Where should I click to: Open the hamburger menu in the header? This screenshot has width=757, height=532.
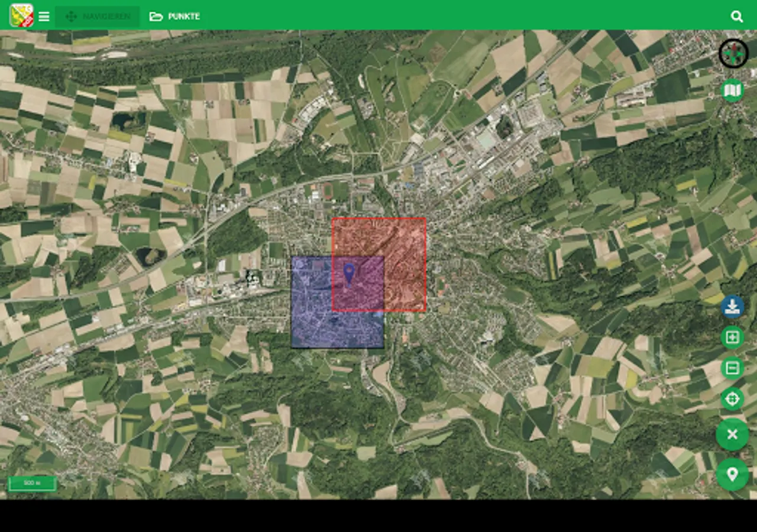[44, 17]
